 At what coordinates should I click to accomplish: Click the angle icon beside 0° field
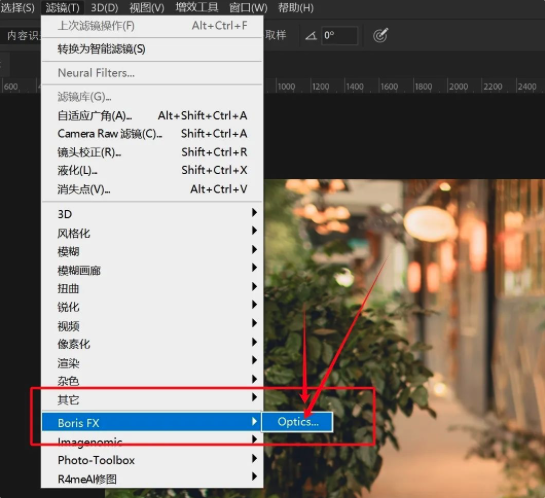(311, 35)
